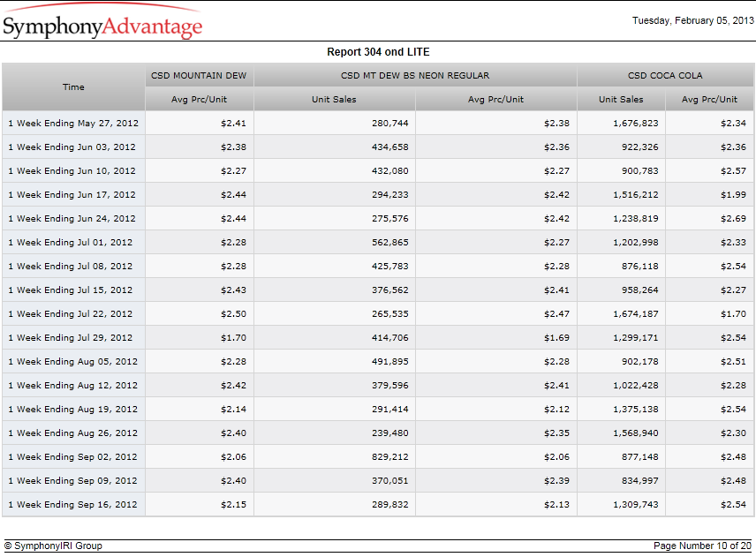
Task: Click the Neon Regular unit sales value 280,744
Action: pos(390,123)
